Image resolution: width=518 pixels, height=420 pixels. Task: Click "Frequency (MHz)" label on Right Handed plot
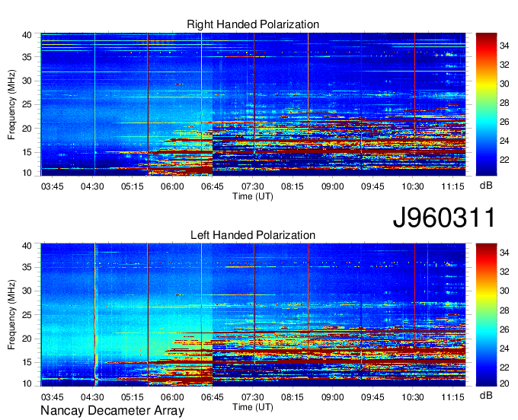[11, 104]
